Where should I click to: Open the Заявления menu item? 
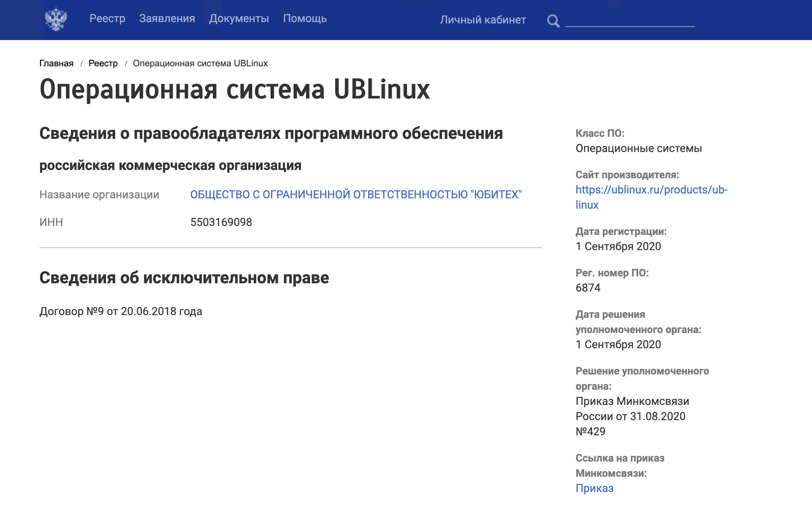(x=167, y=18)
